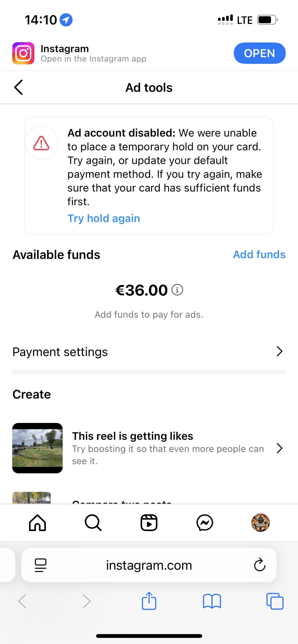
Task: Open Instagram home tab icon
Action: [x=37, y=523]
